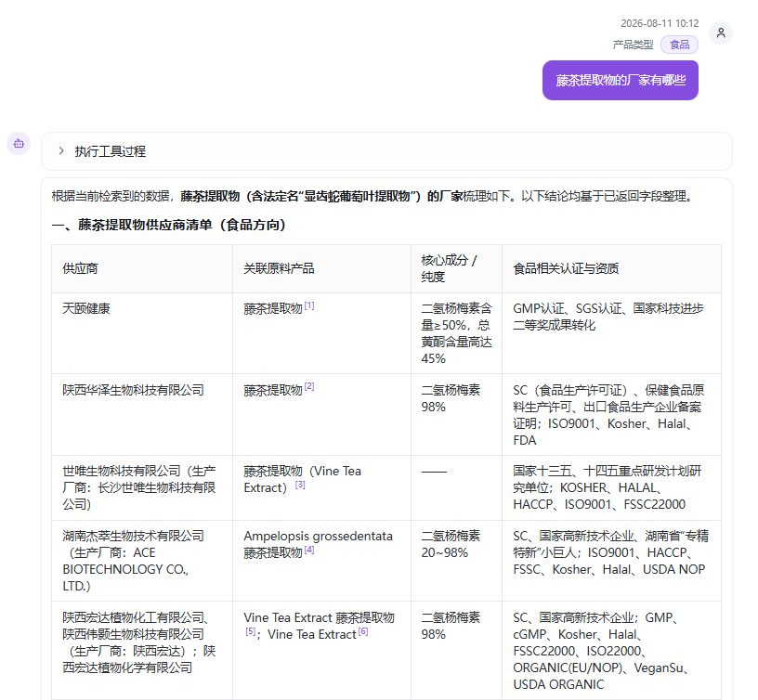The image size is (758, 700).
Task: Click the 藤茶提取物 (Vine Tea Extract) cell
Action: pyautogui.click(x=322, y=488)
